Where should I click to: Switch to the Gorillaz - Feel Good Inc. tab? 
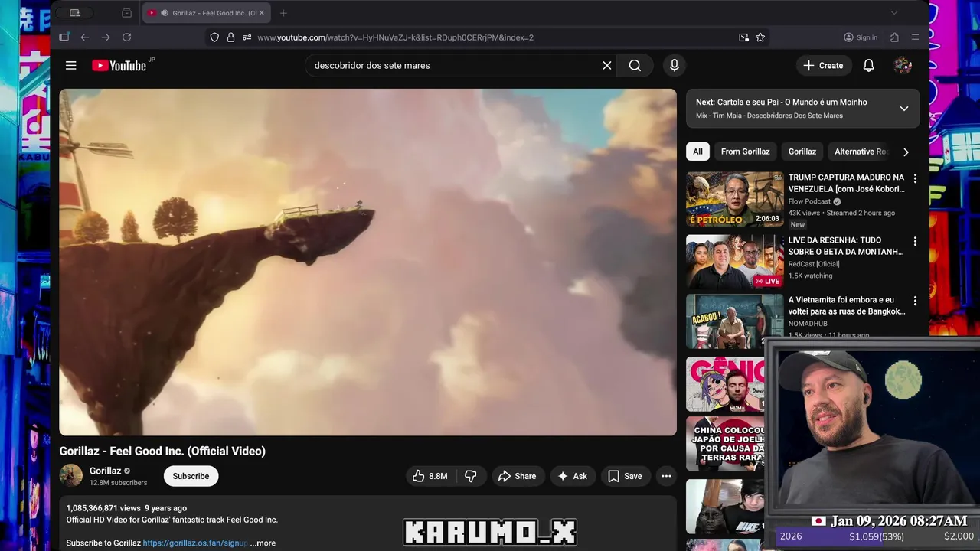click(206, 13)
